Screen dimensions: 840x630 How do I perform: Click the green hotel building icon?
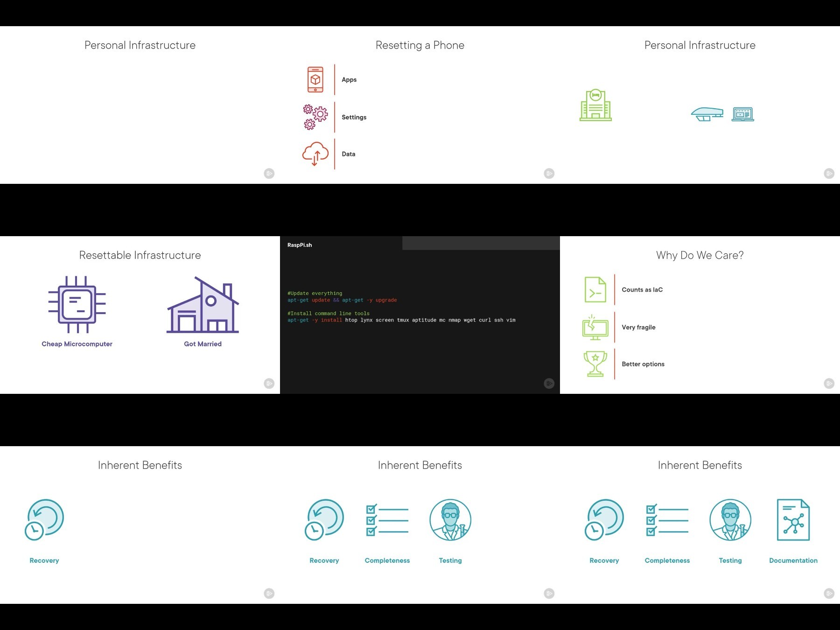tap(595, 105)
